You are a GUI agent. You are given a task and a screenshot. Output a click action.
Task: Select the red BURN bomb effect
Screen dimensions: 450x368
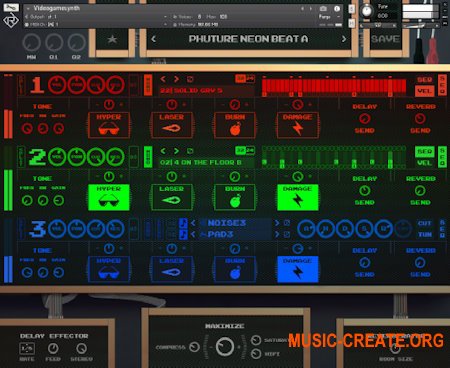coord(235,125)
